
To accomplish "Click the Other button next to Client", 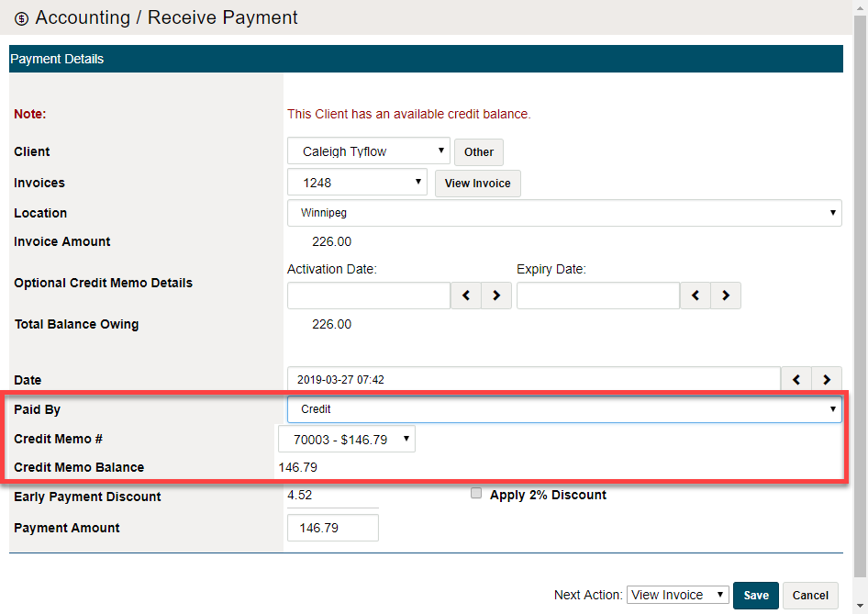I will (478, 151).
